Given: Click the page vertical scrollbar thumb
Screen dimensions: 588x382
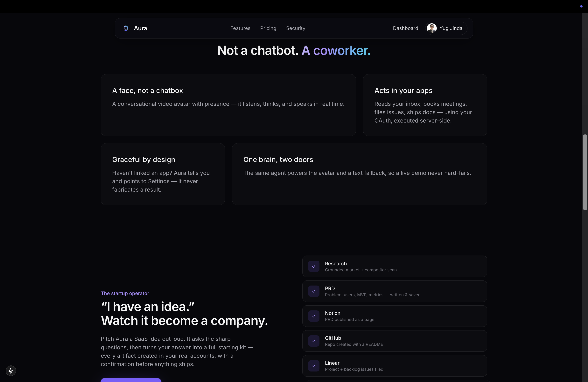Looking at the screenshot, I should [x=585, y=172].
